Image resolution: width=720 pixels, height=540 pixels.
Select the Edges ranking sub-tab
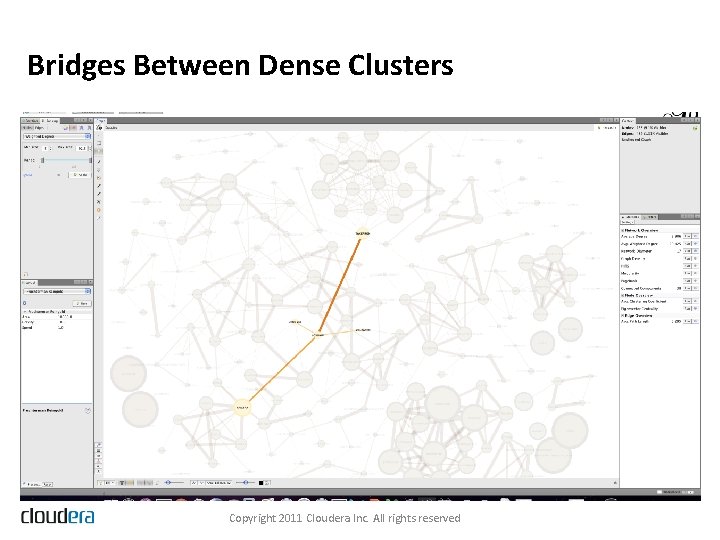pyautogui.click(x=39, y=128)
